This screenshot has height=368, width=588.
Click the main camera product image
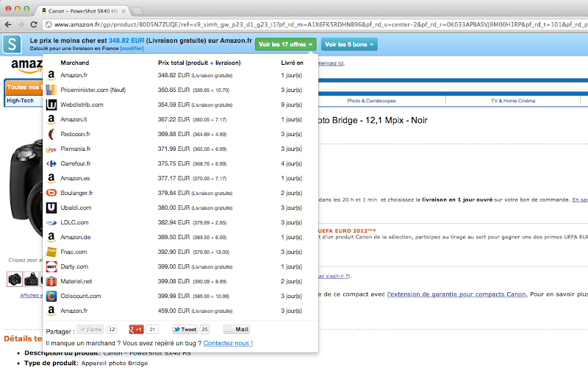click(26, 190)
